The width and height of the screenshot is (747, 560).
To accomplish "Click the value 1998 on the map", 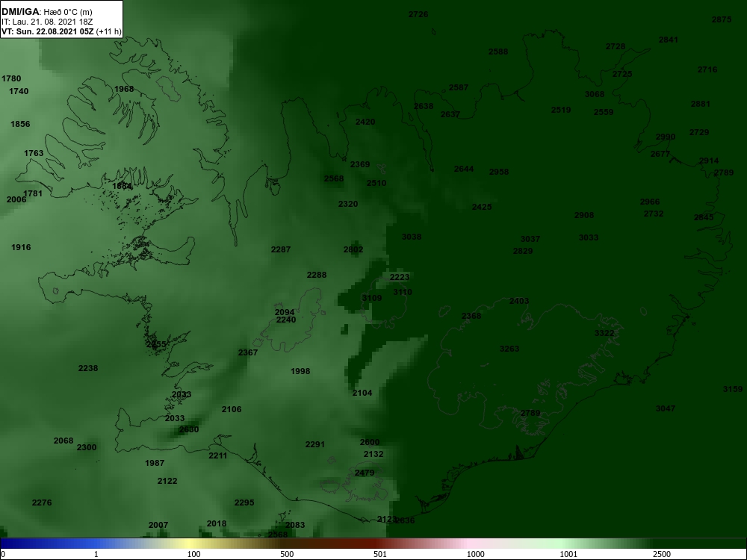I will pyautogui.click(x=300, y=371).
